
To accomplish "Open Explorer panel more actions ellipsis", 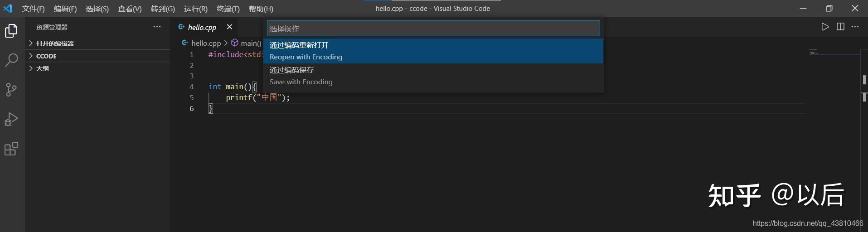I will (x=157, y=27).
